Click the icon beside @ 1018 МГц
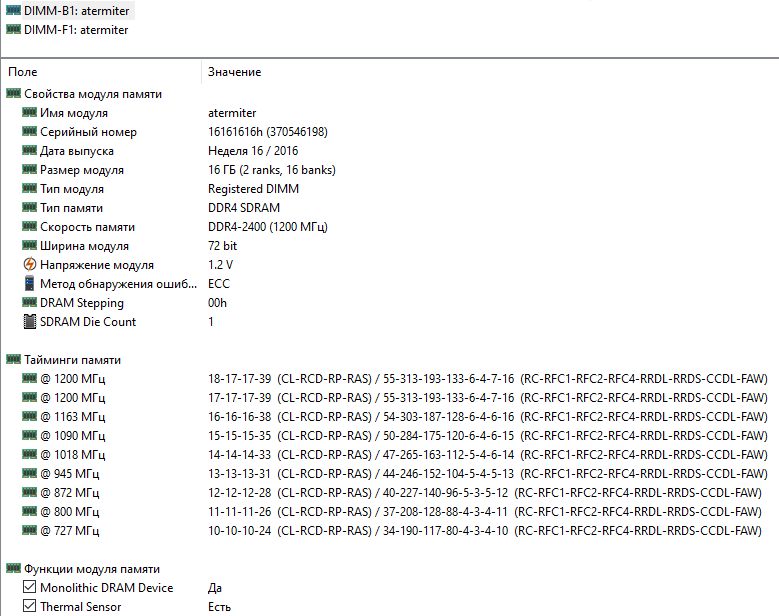The height and width of the screenshot is (616, 779). pos(29,455)
